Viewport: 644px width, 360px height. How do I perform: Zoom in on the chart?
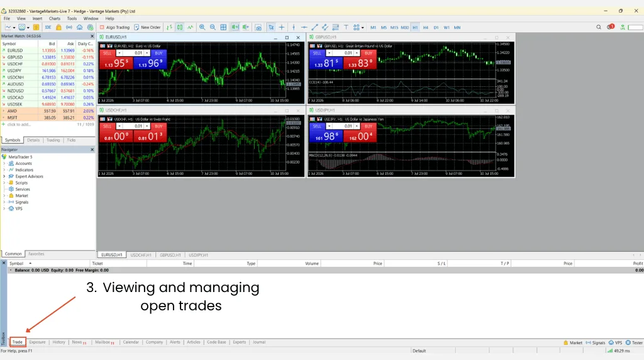[x=202, y=28]
